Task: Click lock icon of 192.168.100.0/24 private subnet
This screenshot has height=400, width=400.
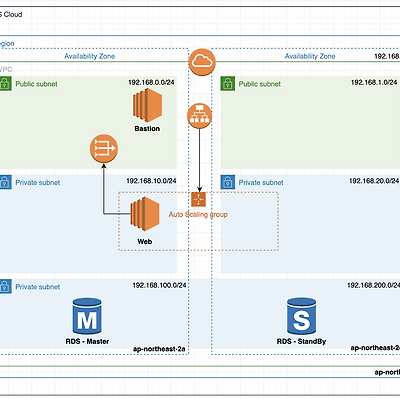Action: 5,287
